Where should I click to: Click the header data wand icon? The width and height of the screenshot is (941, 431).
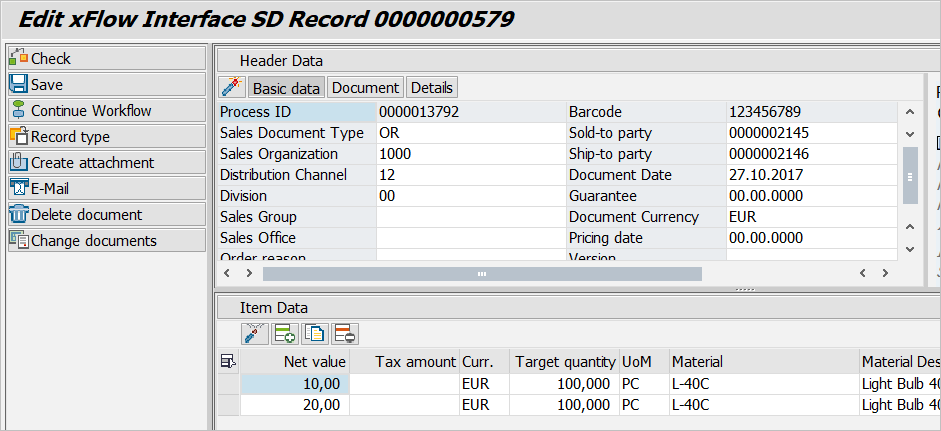[x=232, y=87]
